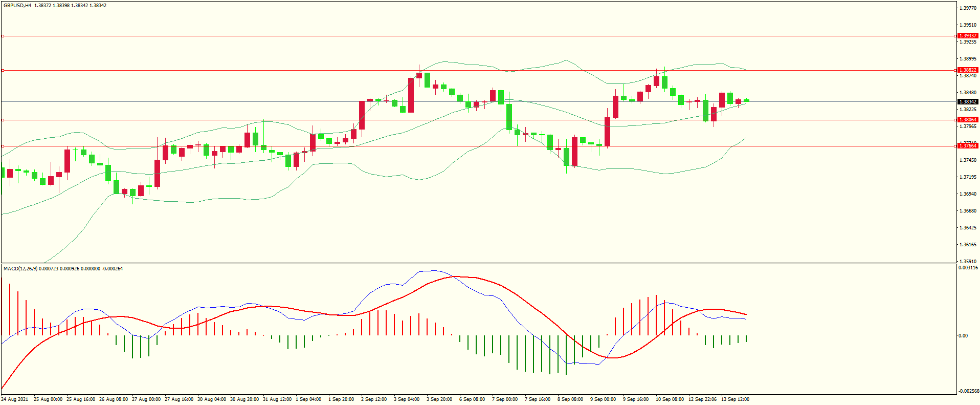Click the 7 Sep 16:00 time label

click(x=538, y=399)
